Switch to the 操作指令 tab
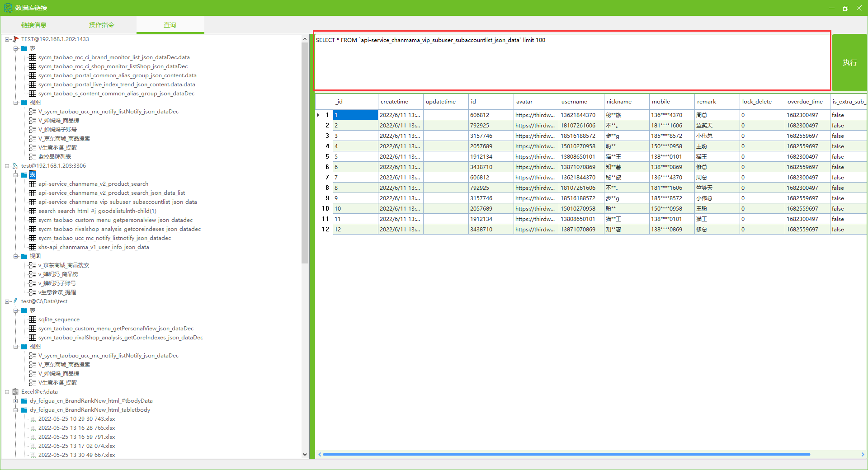Screen dimensions: 868x470 pyautogui.click(x=102, y=25)
